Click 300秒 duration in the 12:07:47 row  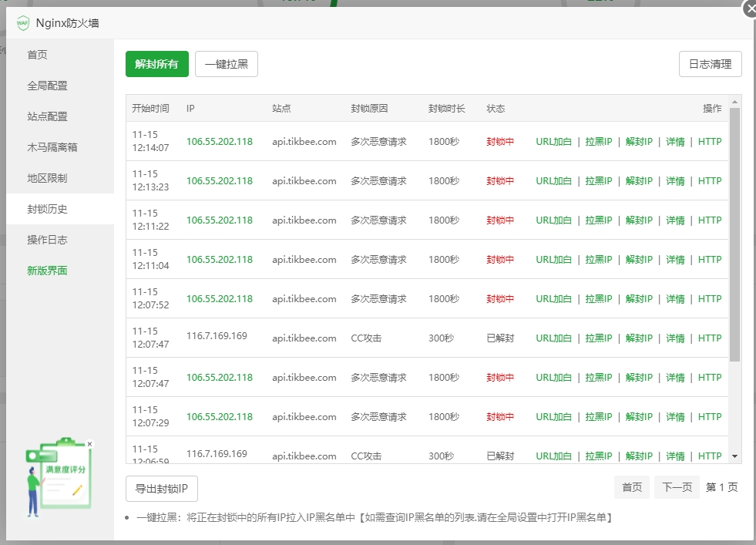pos(441,338)
